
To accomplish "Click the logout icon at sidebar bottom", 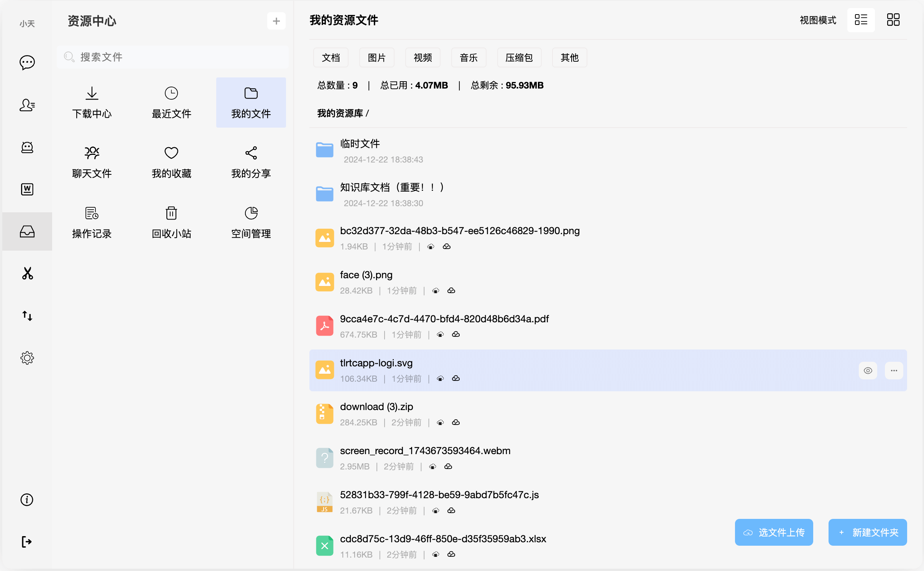I will pos(27,542).
